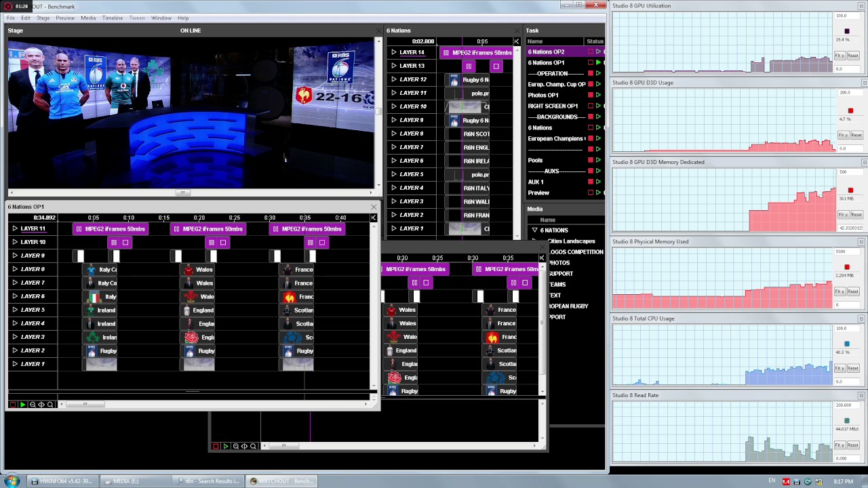Image resolution: width=868 pixels, height=488 pixels.
Task: Click play icon for Preview task
Action: click(x=598, y=193)
